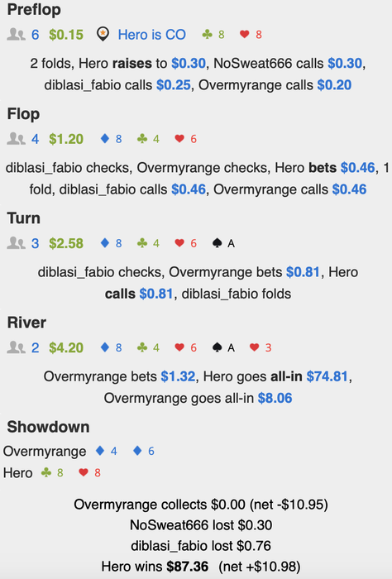Click the $74.81 all-in amount
392x579 pixels.
click(327, 376)
